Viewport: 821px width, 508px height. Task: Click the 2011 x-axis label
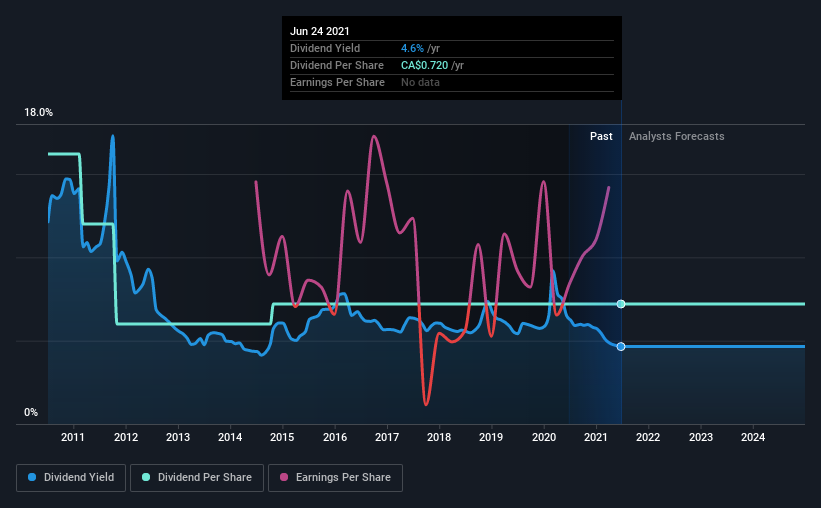(x=73, y=437)
